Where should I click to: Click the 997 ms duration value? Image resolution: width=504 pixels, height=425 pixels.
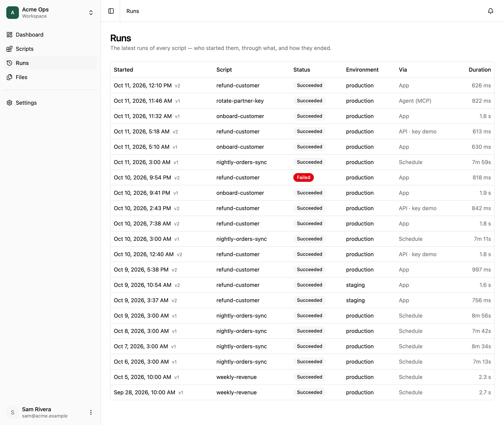[x=481, y=270]
